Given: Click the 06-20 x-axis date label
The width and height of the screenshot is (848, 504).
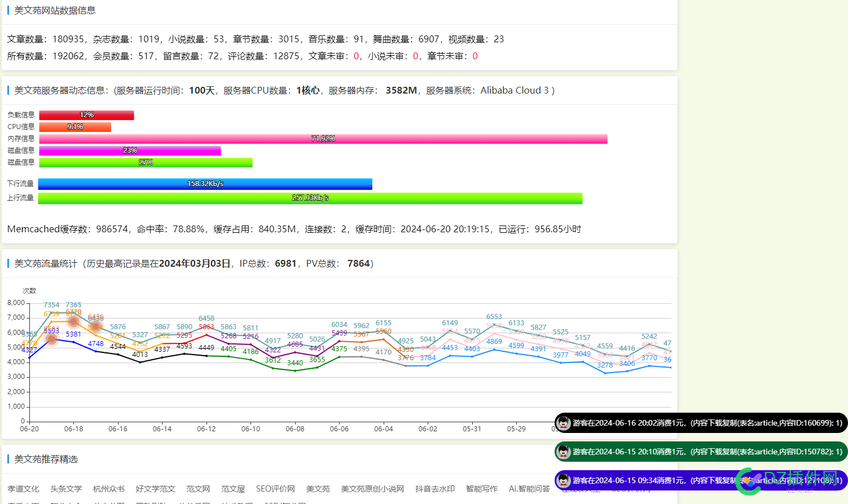Looking at the screenshot, I should click(29, 429).
